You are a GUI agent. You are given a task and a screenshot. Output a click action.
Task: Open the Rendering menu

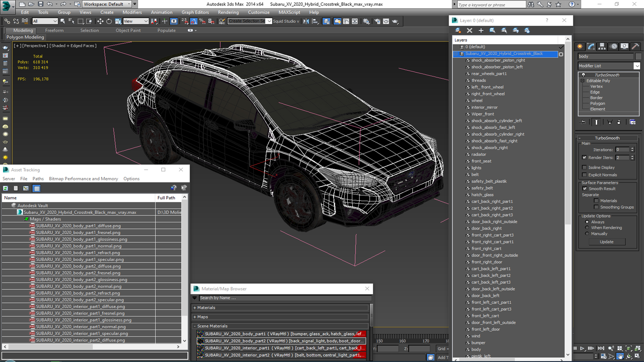click(x=228, y=12)
